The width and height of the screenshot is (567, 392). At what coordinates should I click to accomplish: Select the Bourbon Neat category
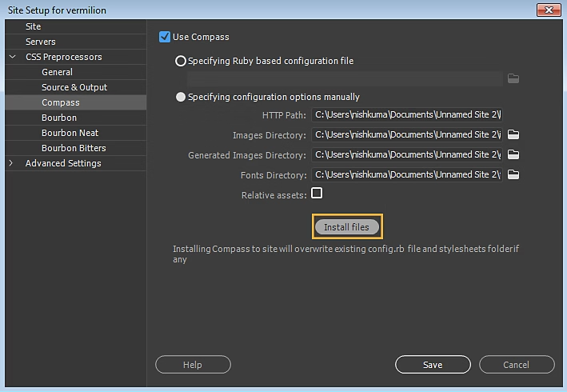coord(70,133)
